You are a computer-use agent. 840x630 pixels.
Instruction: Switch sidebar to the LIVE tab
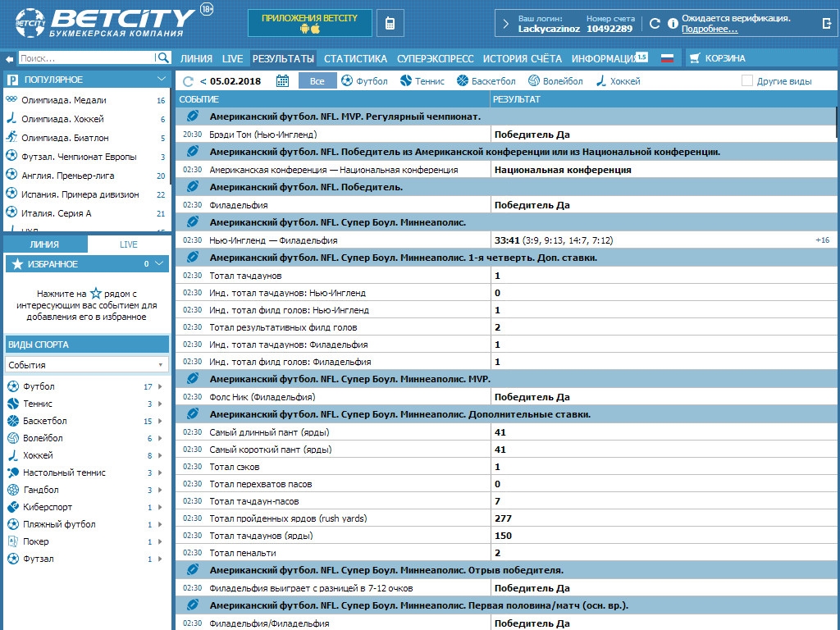click(x=129, y=244)
